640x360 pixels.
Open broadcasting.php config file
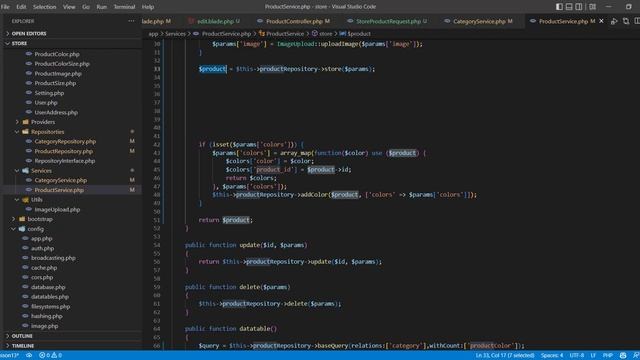pyautogui.click(x=53, y=258)
